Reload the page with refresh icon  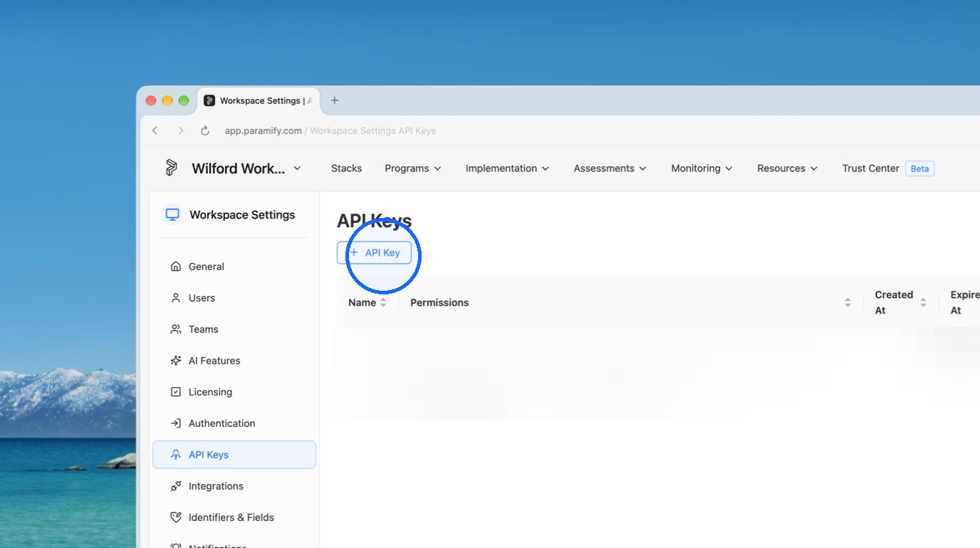(x=205, y=130)
